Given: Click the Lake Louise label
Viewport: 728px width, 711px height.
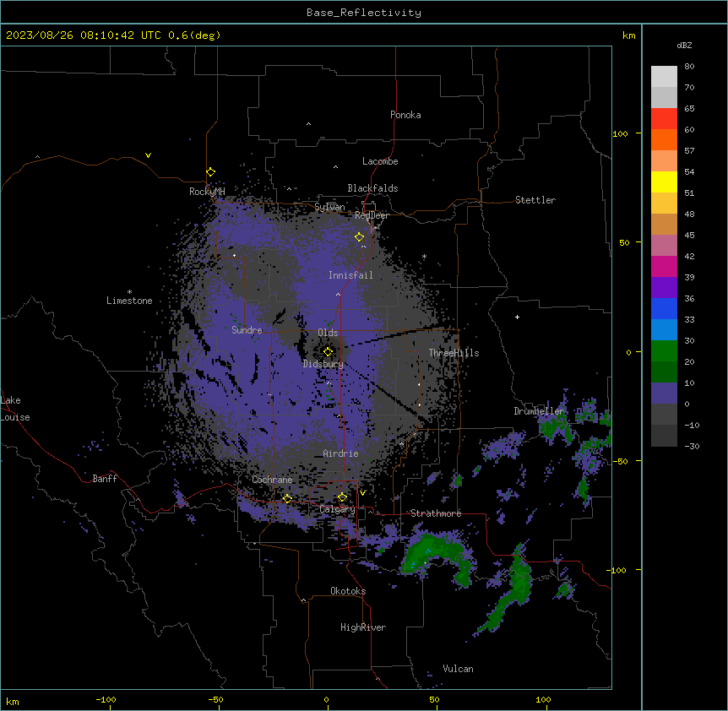Looking at the screenshot, I should 15,409.
